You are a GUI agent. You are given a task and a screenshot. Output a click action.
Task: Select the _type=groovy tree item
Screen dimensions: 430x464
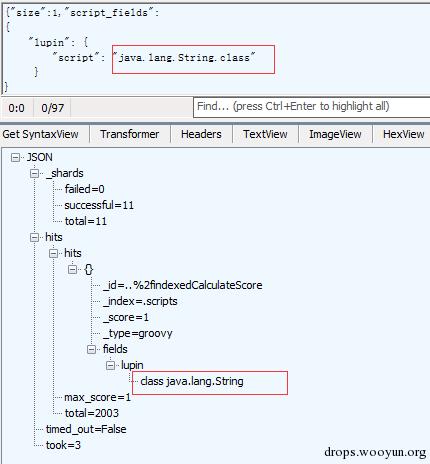138,333
